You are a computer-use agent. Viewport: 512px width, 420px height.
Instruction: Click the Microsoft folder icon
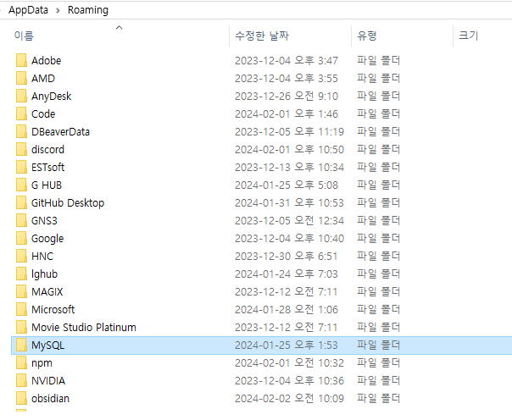pyautogui.click(x=21, y=309)
